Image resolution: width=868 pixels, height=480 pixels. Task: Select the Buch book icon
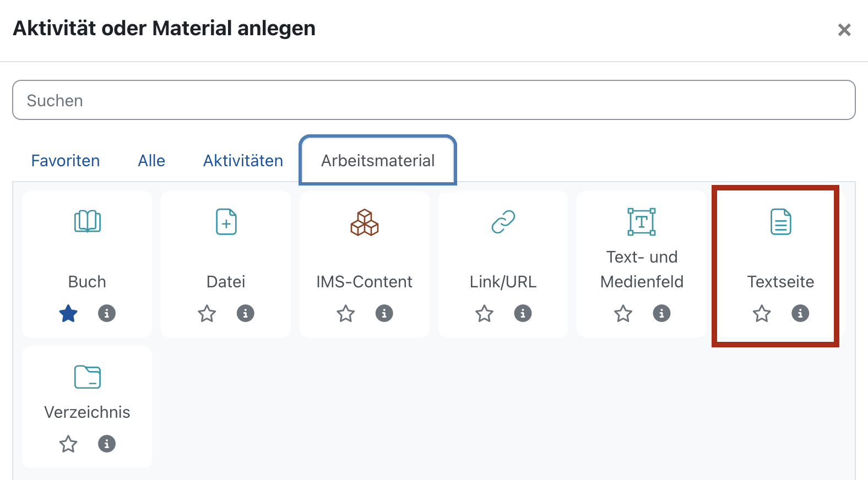click(86, 222)
